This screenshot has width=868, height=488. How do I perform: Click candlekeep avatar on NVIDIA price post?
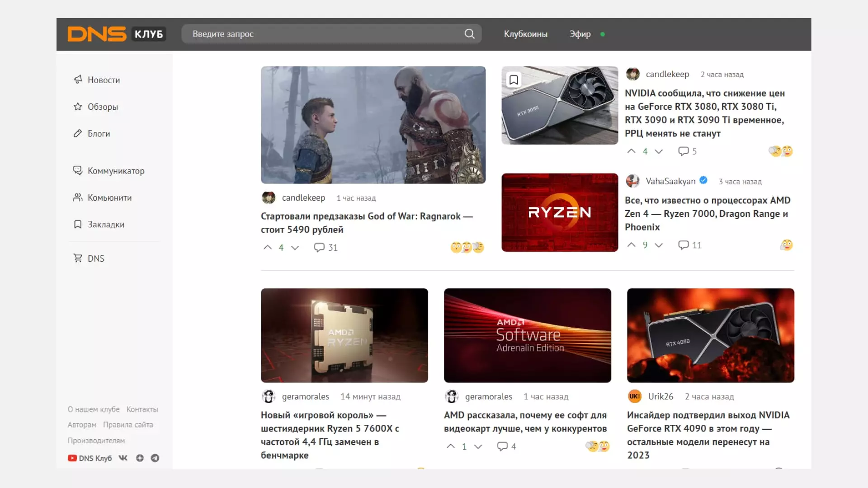[633, 74]
